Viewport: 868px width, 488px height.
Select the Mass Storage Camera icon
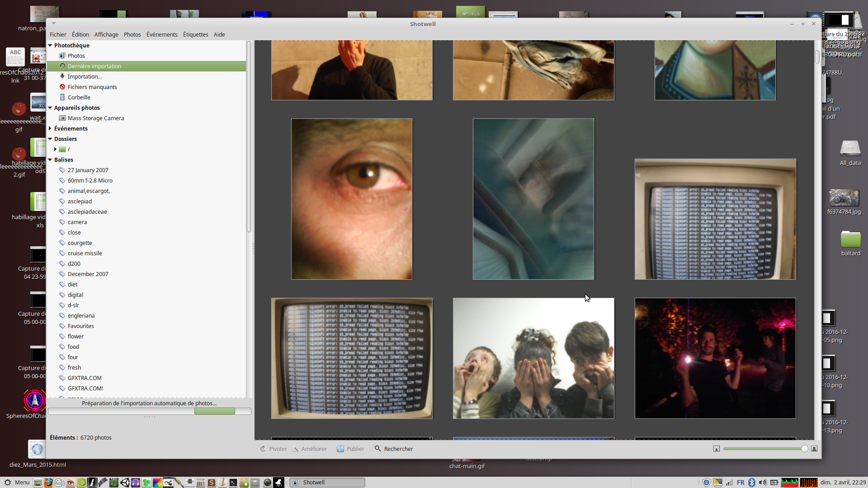62,118
